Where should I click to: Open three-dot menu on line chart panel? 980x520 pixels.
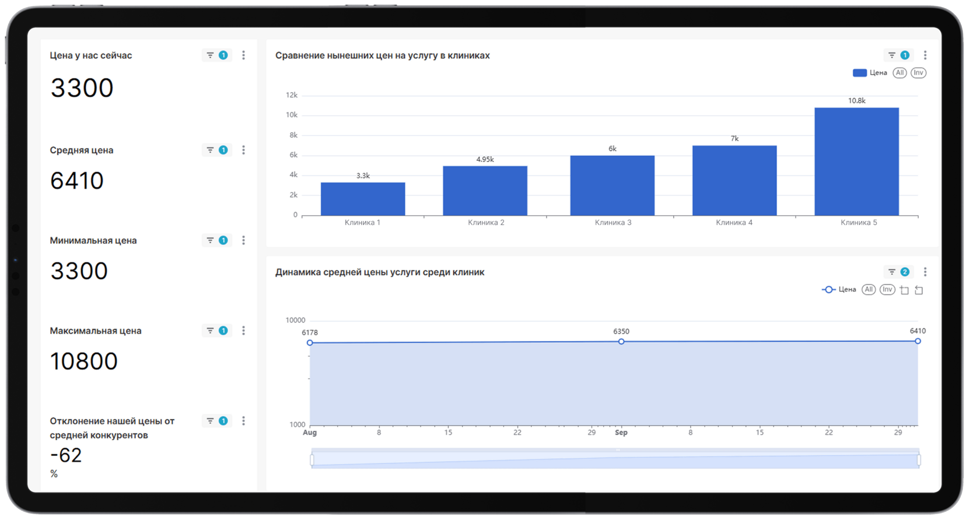pos(925,272)
